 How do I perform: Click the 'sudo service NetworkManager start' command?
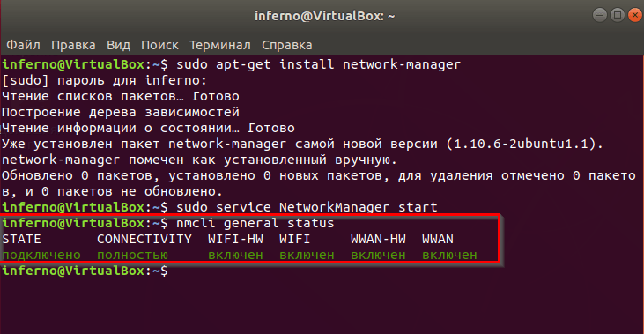[307, 207]
